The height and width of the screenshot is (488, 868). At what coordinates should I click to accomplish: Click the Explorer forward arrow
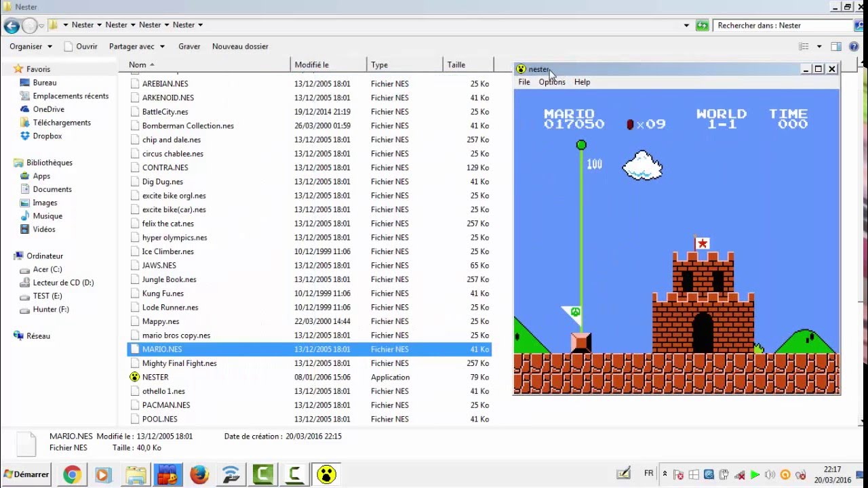pyautogui.click(x=29, y=26)
